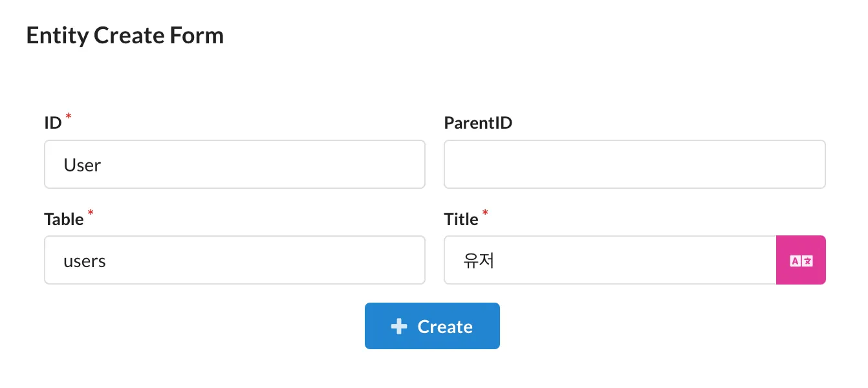Select the empty ParentID input box
The width and height of the screenshot is (868, 388).
[x=635, y=164]
